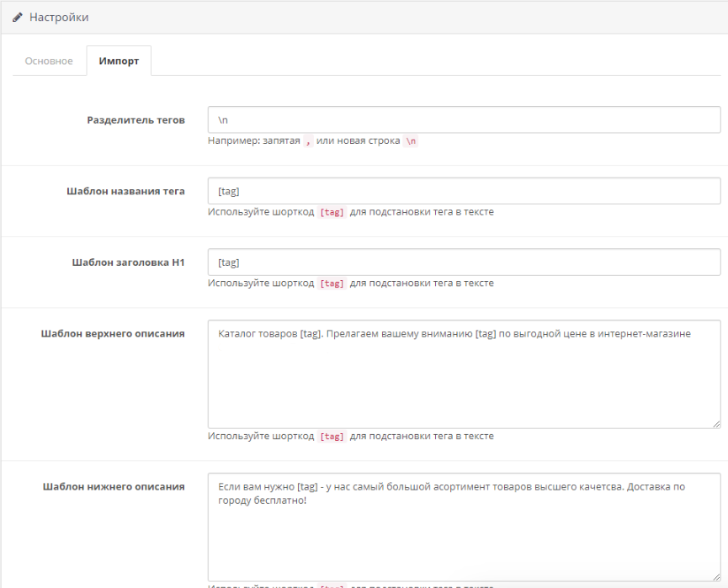Click the Разделитель тегов label
The height and width of the screenshot is (588, 728).
136,120
